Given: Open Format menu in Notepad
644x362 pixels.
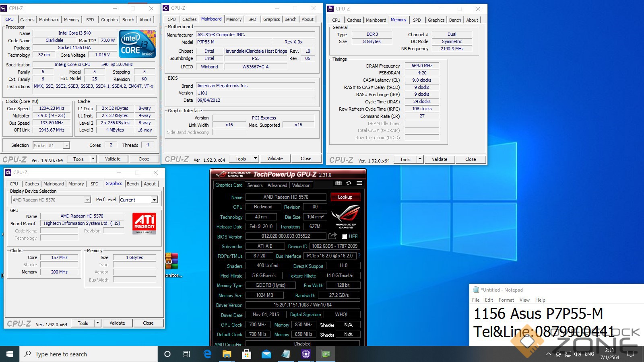Looking at the screenshot, I should pos(506,300).
